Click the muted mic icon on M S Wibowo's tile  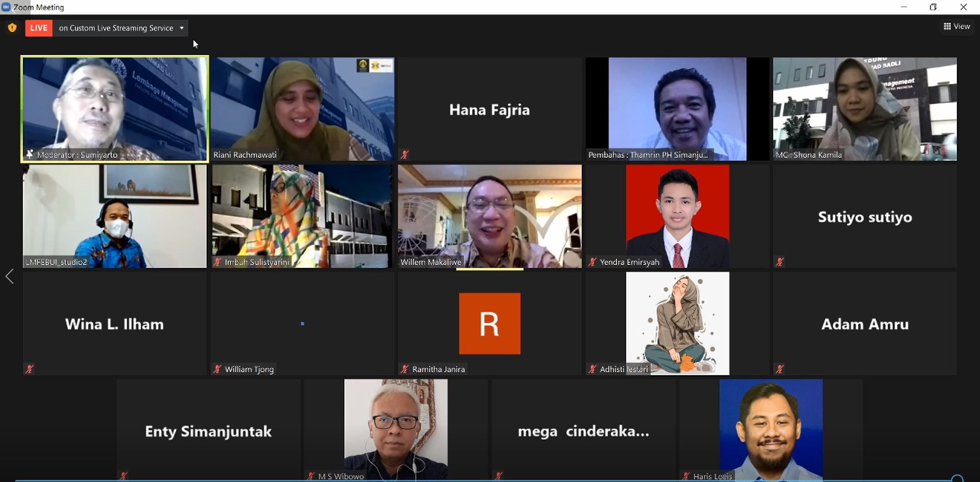(311, 475)
